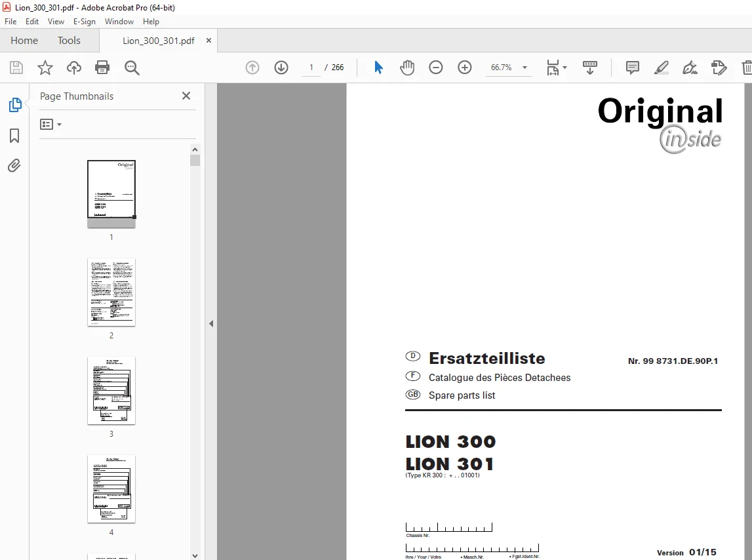Go to next page arrow

281,68
